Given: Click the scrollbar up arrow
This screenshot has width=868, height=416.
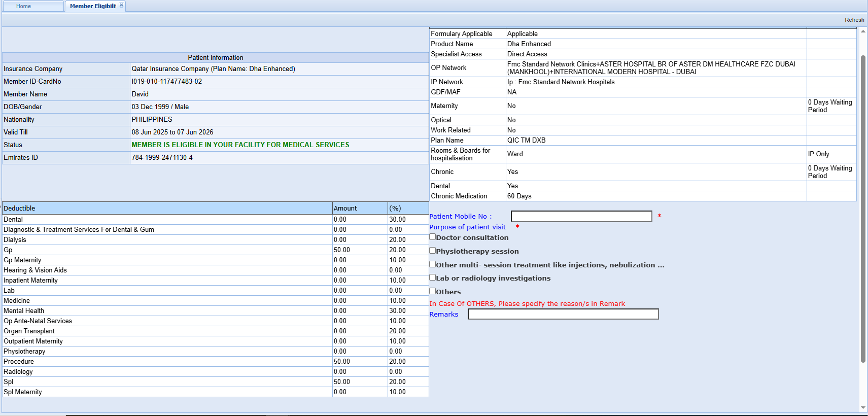Looking at the screenshot, I should pos(863,31).
